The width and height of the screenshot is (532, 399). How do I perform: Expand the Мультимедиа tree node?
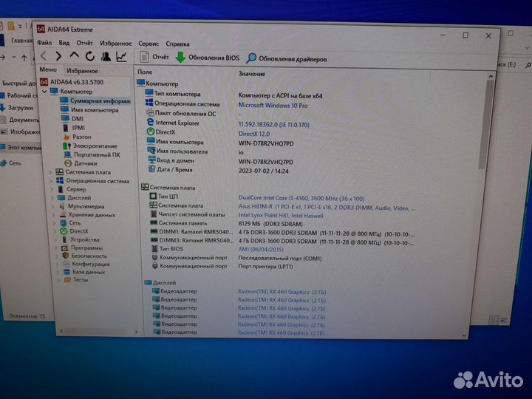tap(53, 206)
